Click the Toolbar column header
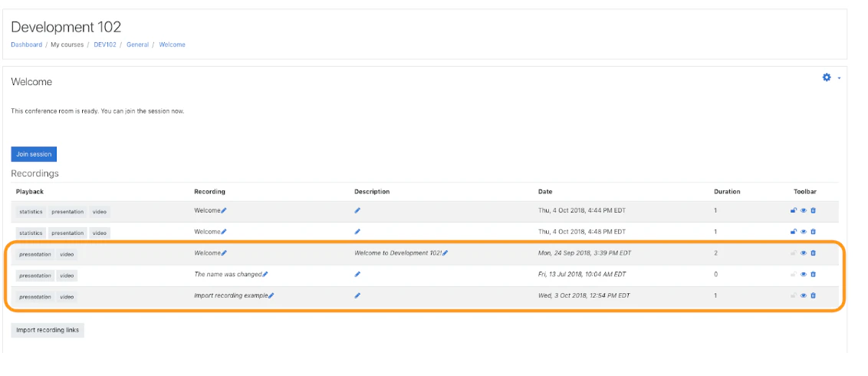 [x=805, y=192]
